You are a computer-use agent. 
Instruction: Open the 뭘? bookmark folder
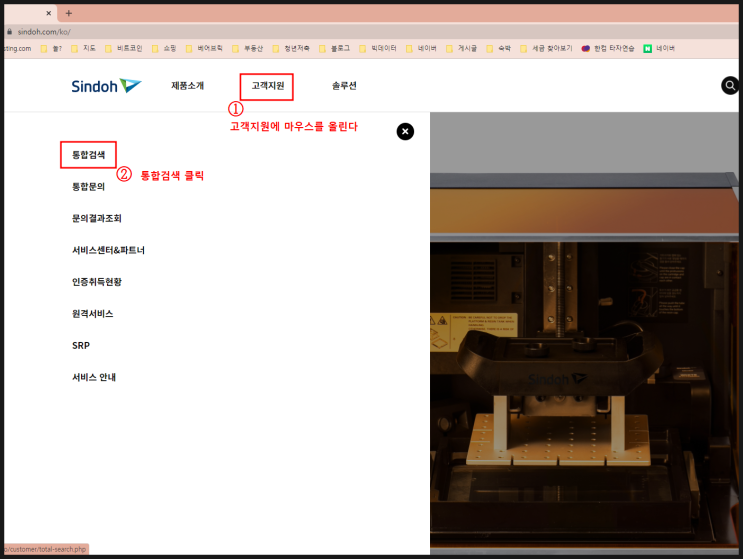(x=52, y=48)
